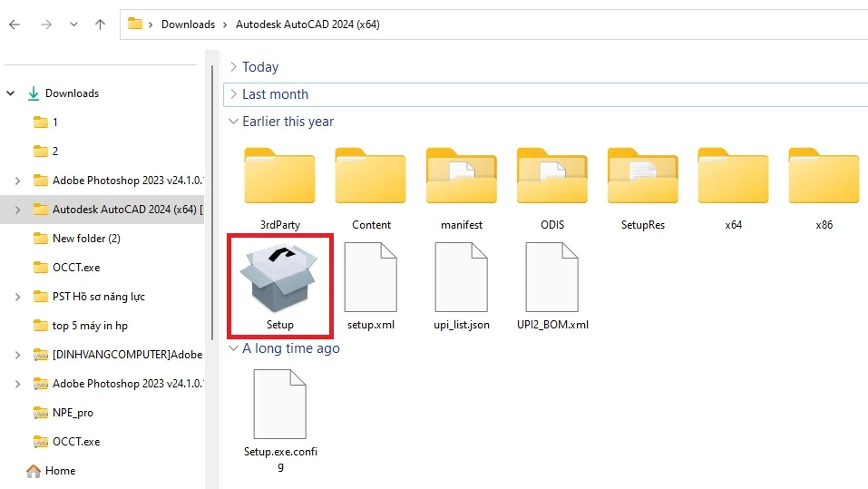Screen dimensions: 868x489
Task: Select the manifest folder icon
Action: [461, 176]
